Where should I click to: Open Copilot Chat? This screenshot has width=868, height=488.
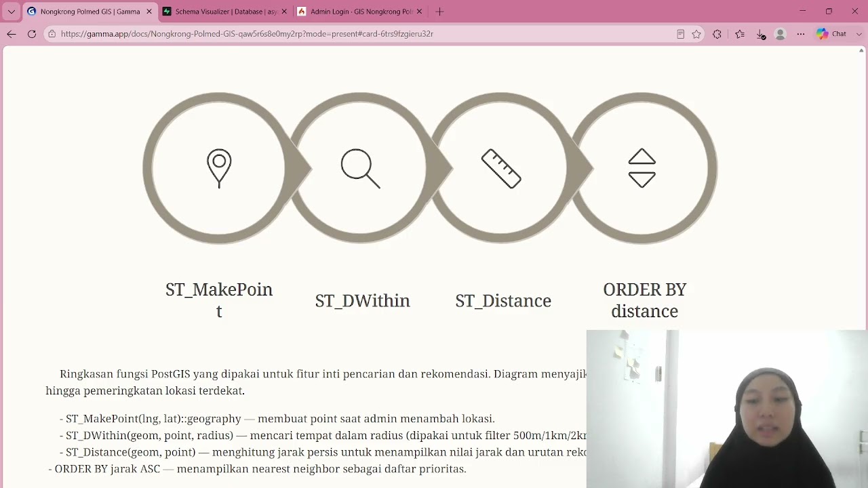[831, 34]
